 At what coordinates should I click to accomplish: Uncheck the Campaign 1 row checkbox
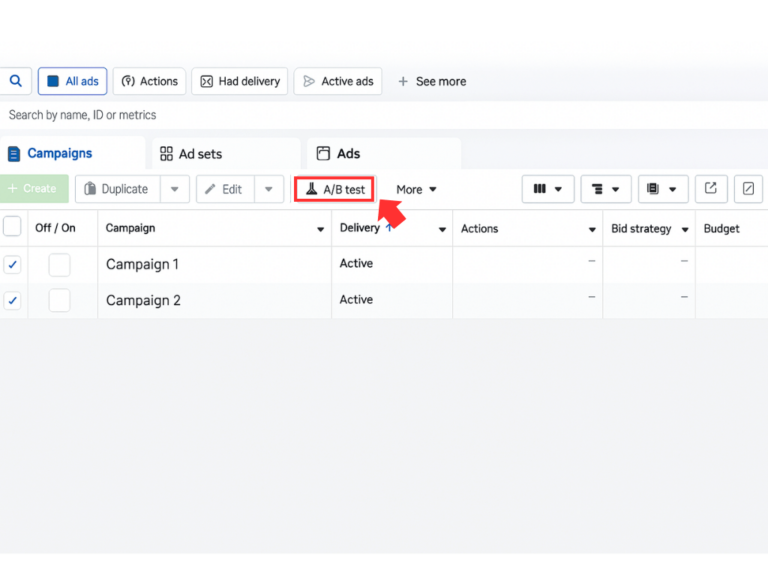pyautogui.click(x=12, y=264)
